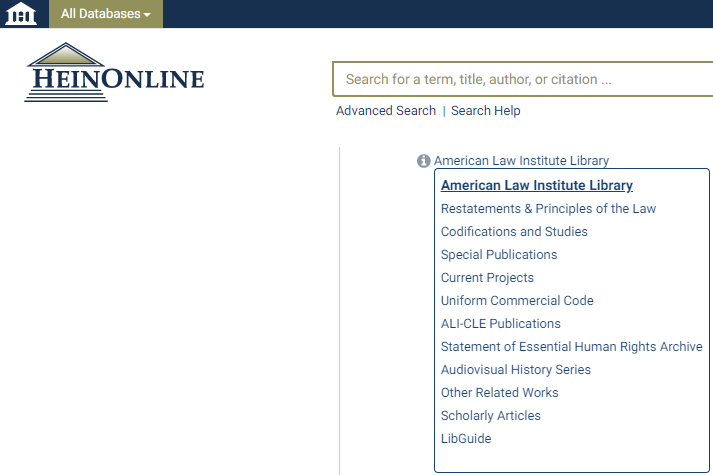
Task: Open the bold American Law Institute Library heading link
Action: tap(537, 185)
